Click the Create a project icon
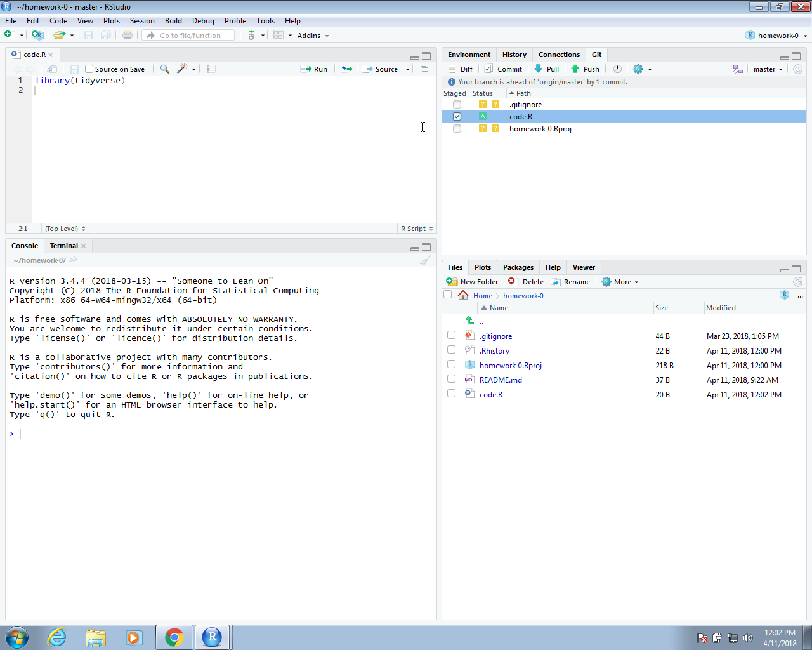Viewport: 812px width, 650px height. [x=37, y=35]
